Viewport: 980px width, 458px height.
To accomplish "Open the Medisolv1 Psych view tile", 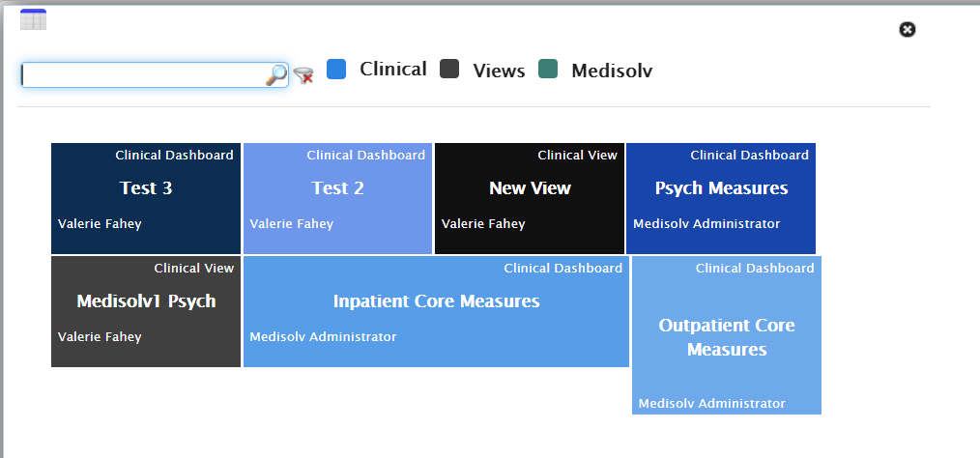I will [146, 301].
